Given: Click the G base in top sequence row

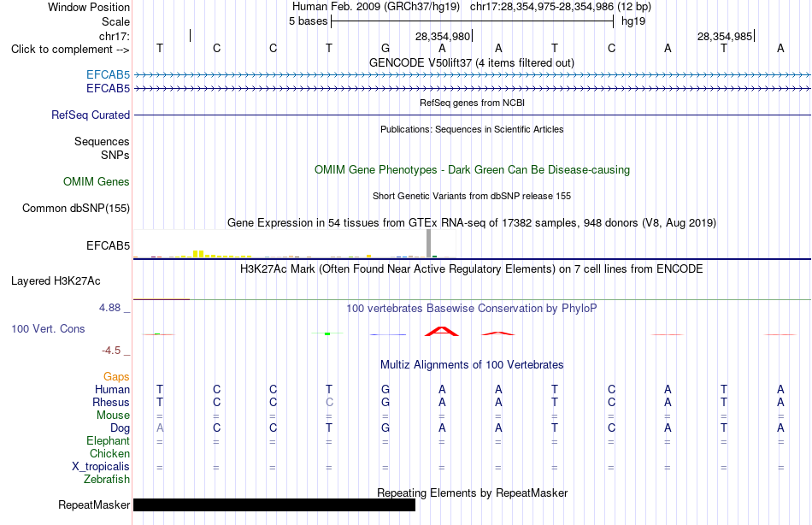Looking at the screenshot, I should coord(385,48).
